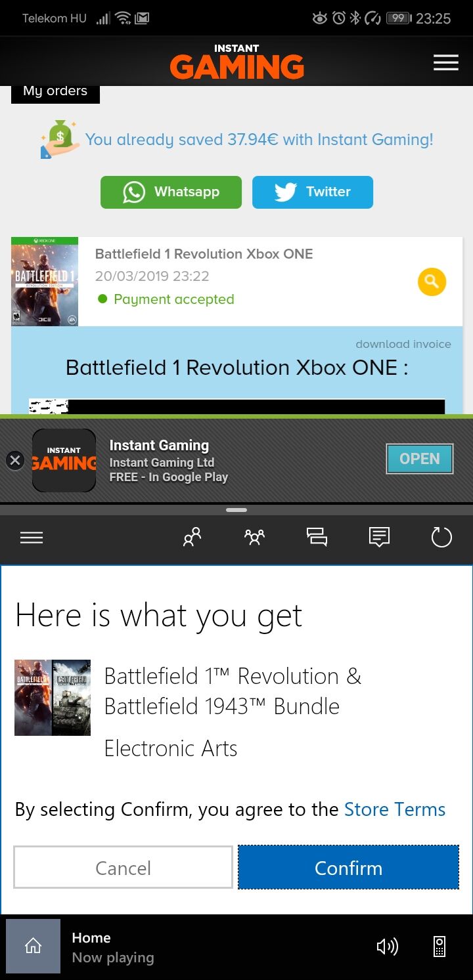
Task: Tap OPEN on the Google Play banner
Action: point(420,459)
